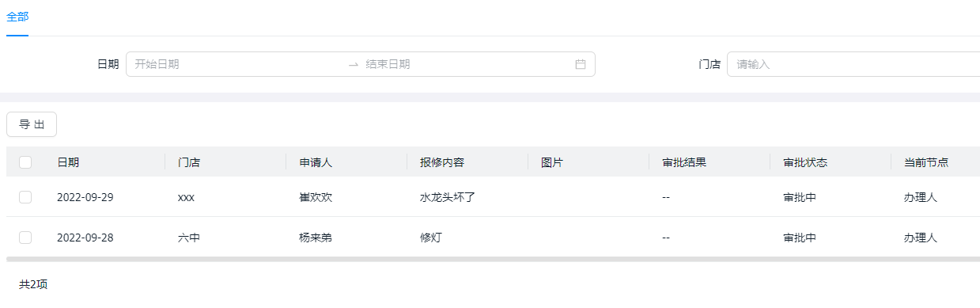Select applicant 杨来弟 in the table
Screen dimensions: 980x308
(316, 237)
